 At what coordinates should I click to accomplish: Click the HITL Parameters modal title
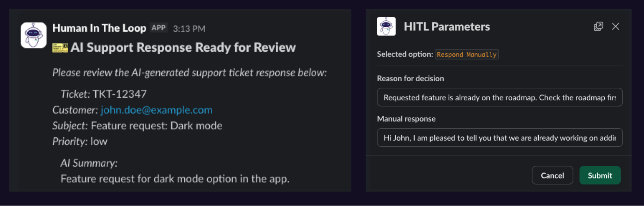(x=447, y=26)
